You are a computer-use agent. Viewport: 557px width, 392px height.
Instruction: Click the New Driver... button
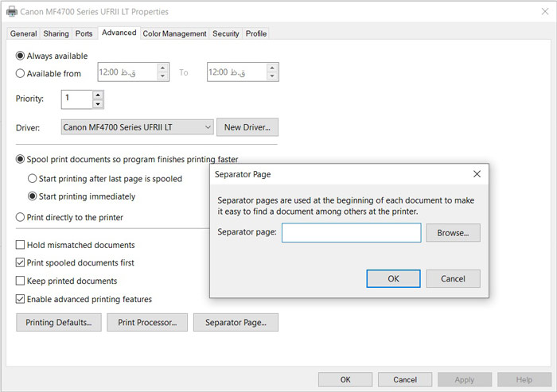247,127
